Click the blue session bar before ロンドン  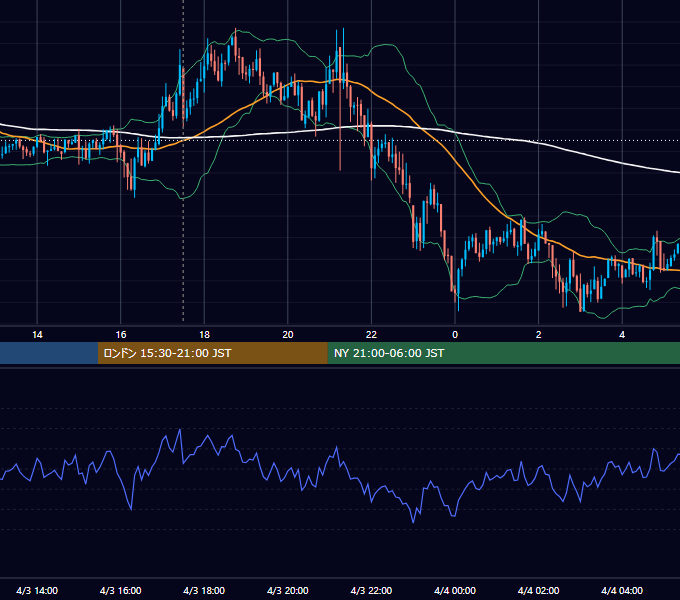pyautogui.click(x=49, y=353)
